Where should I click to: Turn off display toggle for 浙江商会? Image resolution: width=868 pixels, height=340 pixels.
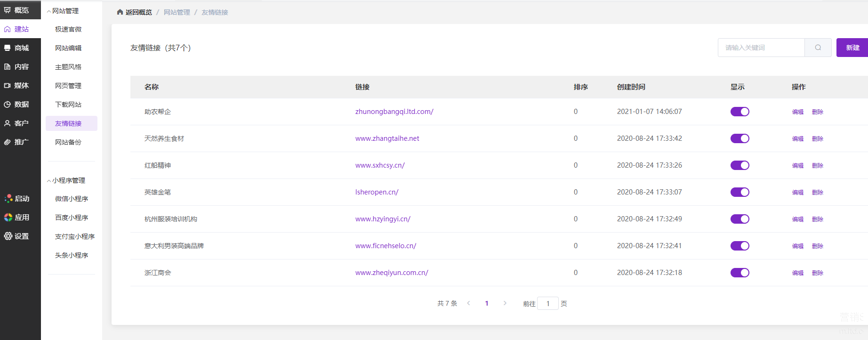pyautogui.click(x=739, y=273)
